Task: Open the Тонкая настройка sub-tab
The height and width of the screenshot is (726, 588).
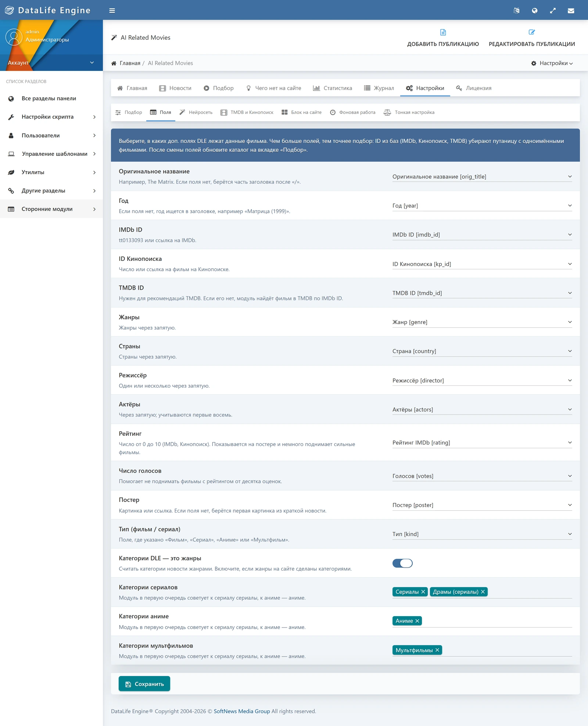Action: pyautogui.click(x=409, y=112)
